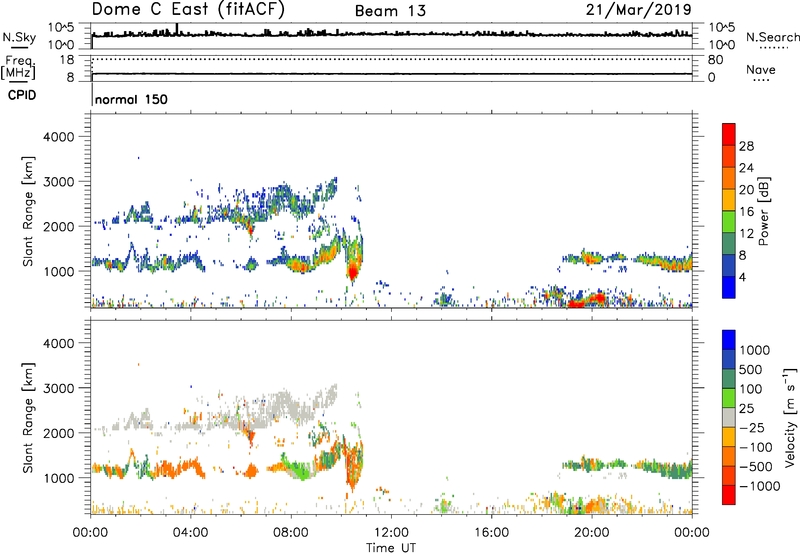Click the CPID label

click(x=22, y=95)
